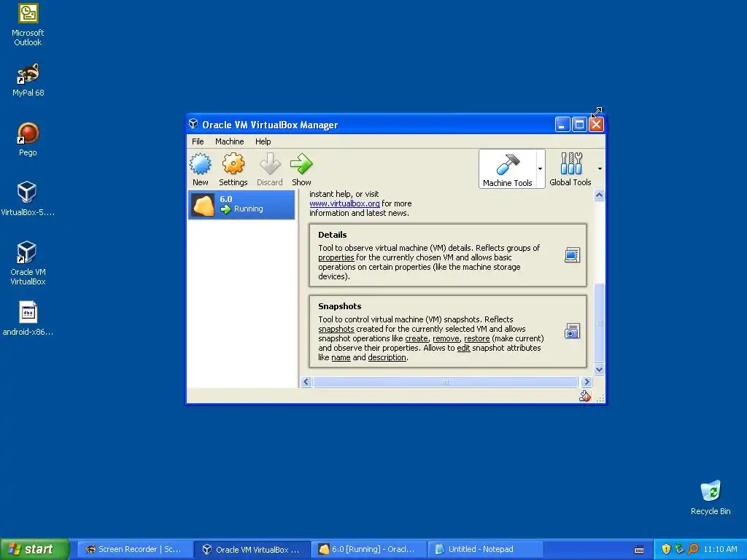Click the VirtualBox title bar cube icon
This screenshot has width=747, height=560.
(193, 124)
